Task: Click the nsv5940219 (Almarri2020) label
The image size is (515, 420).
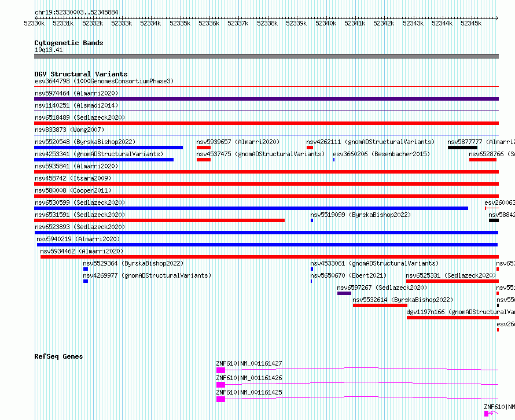Action: (78, 239)
